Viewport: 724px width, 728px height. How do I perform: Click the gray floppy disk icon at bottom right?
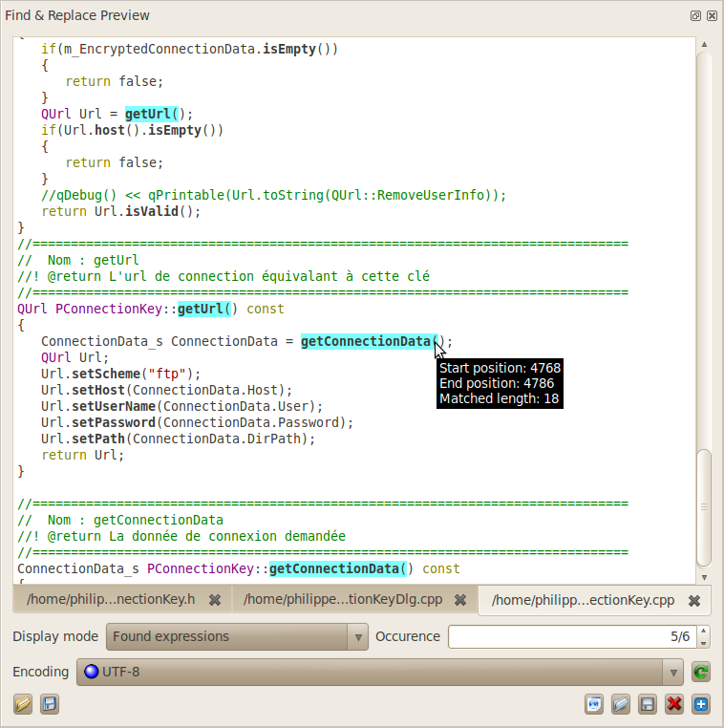(648, 704)
